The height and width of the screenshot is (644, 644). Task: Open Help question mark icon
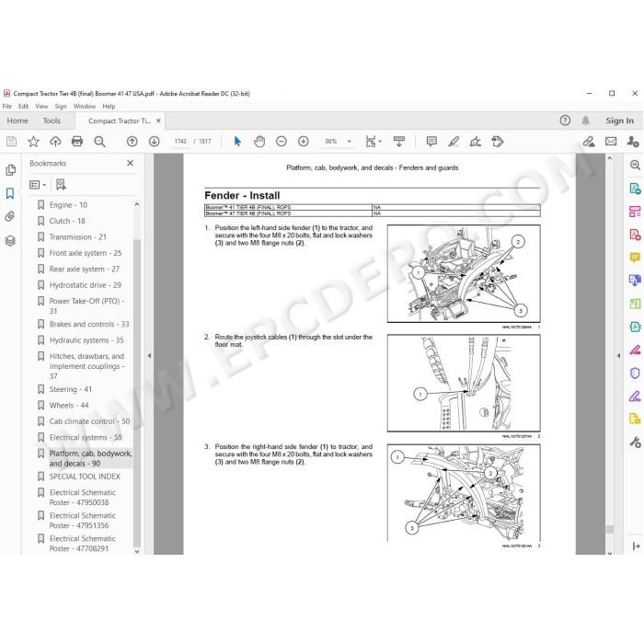click(565, 121)
